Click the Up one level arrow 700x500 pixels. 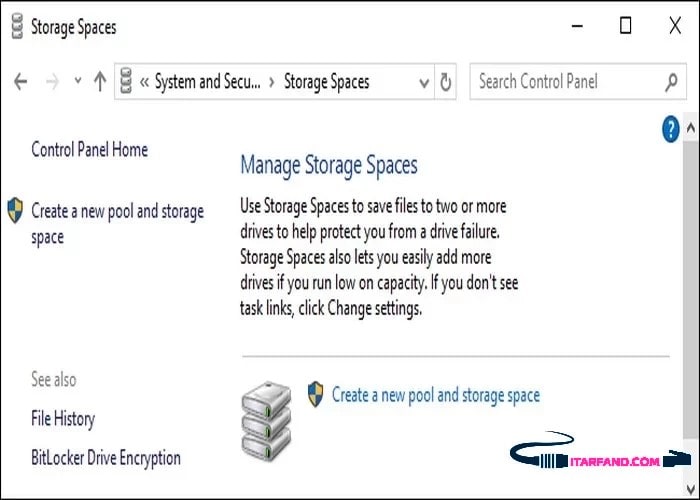tap(99, 82)
